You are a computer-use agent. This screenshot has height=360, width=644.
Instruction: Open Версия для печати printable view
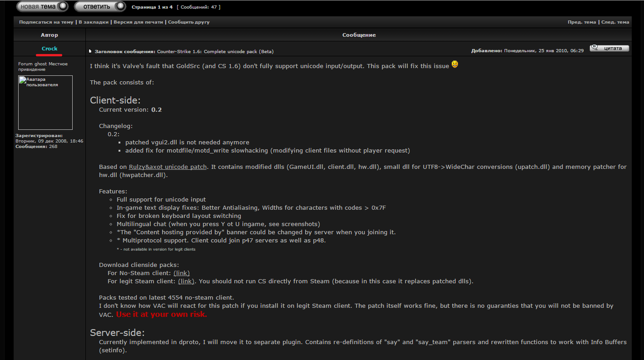pos(139,22)
